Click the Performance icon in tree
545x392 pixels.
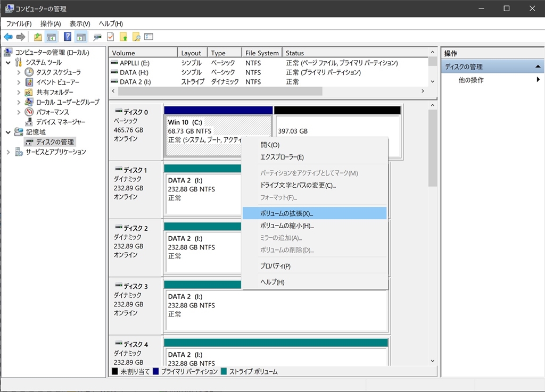pyautogui.click(x=29, y=112)
